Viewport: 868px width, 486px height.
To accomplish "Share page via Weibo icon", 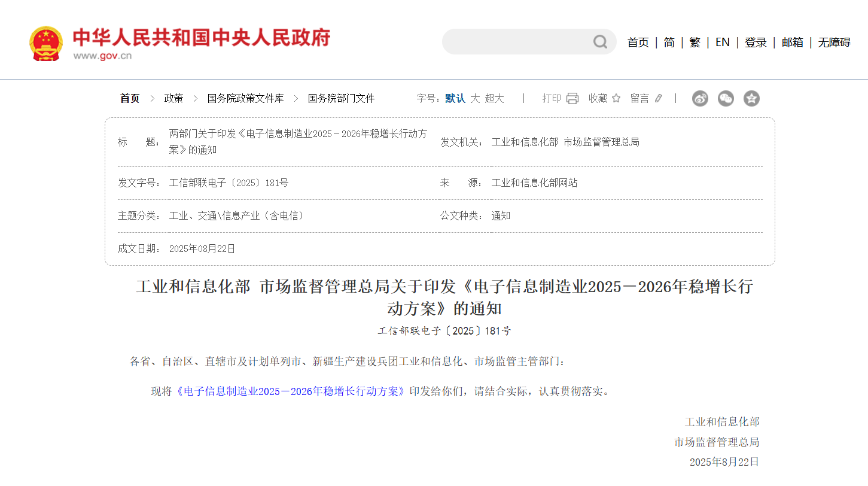I will (x=700, y=99).
